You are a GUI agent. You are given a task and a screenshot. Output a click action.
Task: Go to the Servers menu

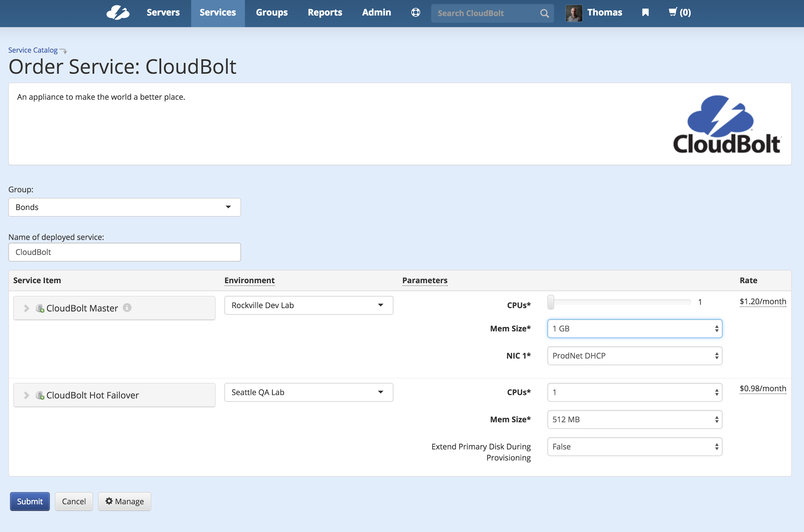click(x=163, y=13)
